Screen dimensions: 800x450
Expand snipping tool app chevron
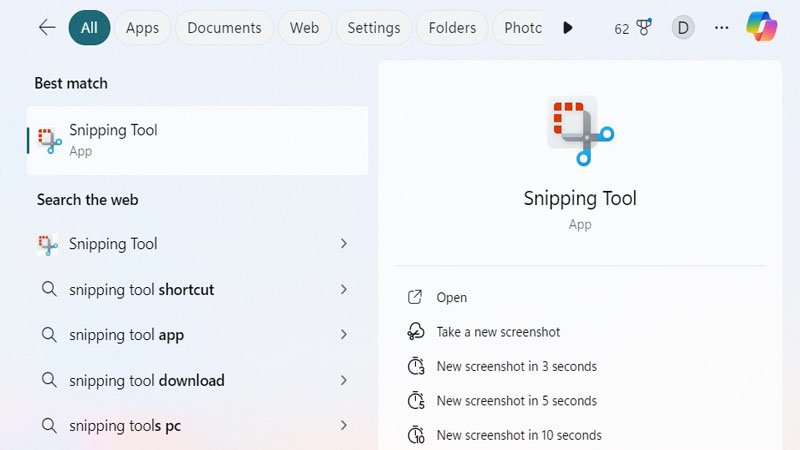tap(344, 335)
